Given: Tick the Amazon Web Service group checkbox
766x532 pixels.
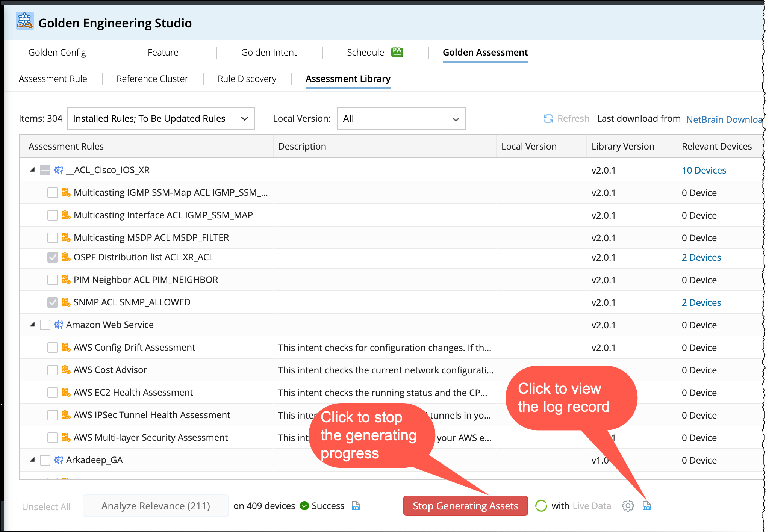Looking at the screenshot, I should tap(45, 325).
